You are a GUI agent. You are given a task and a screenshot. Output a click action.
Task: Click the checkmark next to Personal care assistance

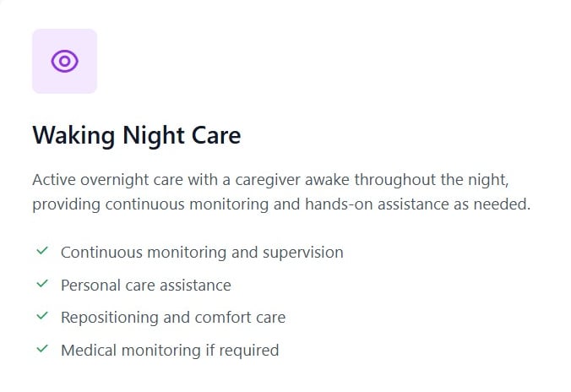[x=41, y=284]
